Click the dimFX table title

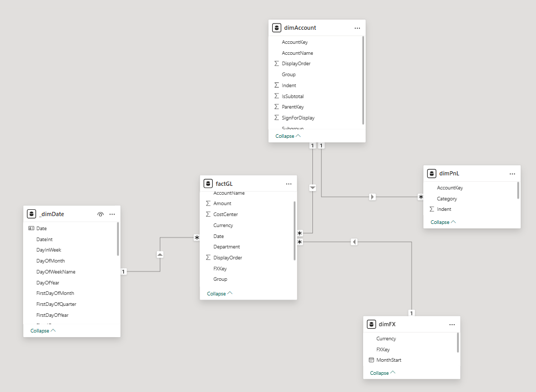(x=387, y=324)
